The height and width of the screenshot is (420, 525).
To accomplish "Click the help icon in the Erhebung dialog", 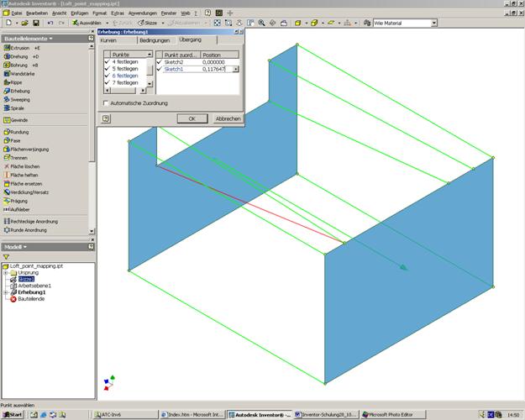I will [106, 118].
